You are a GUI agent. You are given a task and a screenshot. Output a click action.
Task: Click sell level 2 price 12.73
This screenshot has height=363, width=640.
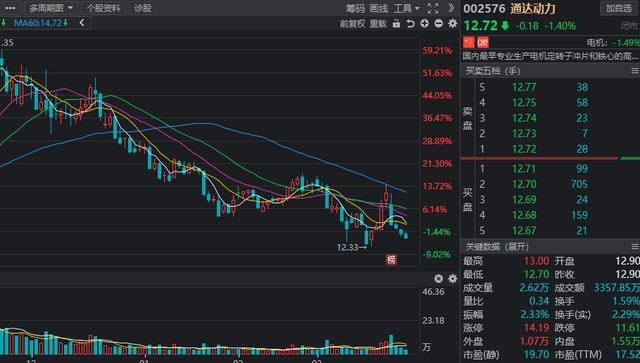[524, 134]
